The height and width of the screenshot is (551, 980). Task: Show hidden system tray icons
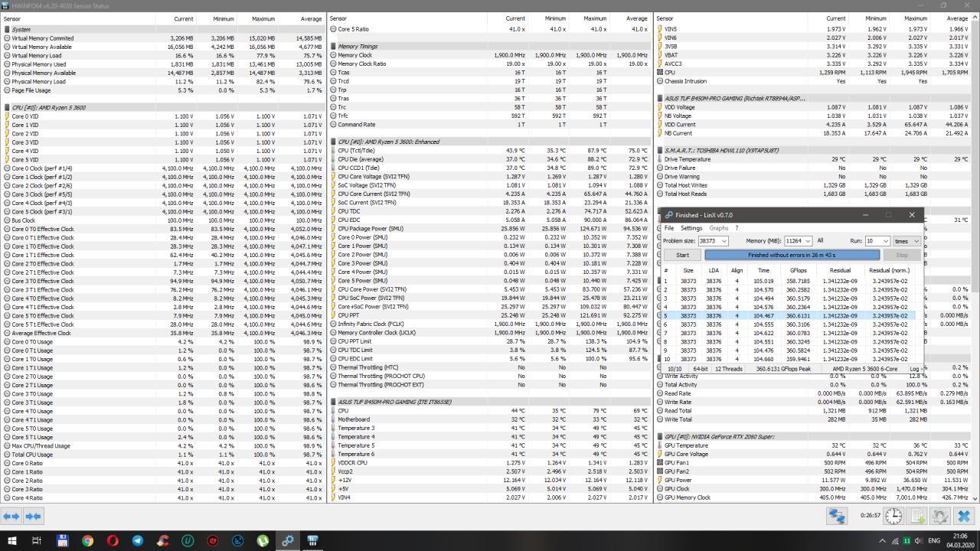(882, 541)
